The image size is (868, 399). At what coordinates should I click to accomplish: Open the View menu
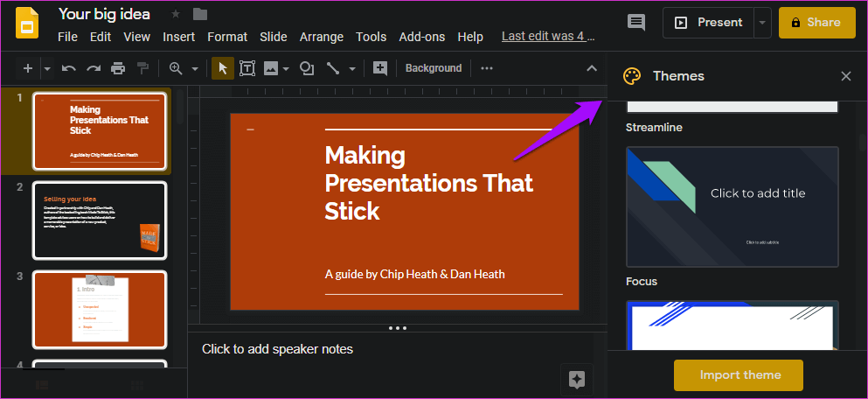point(136,37)
